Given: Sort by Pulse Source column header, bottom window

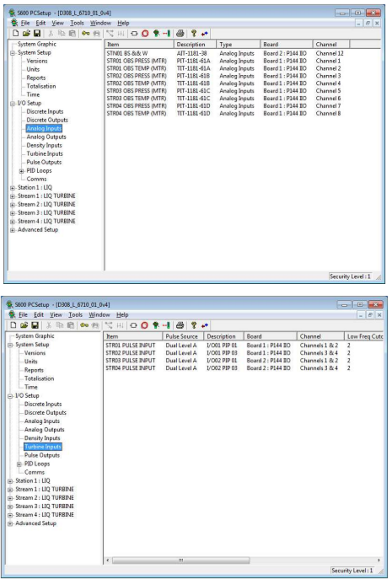Looking at the screenshot, I should click(x=183, y=337).
